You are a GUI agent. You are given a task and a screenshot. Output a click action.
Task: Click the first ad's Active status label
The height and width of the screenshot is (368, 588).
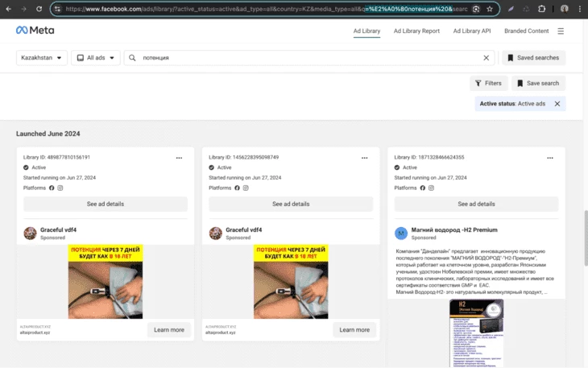tap(39, 167)
